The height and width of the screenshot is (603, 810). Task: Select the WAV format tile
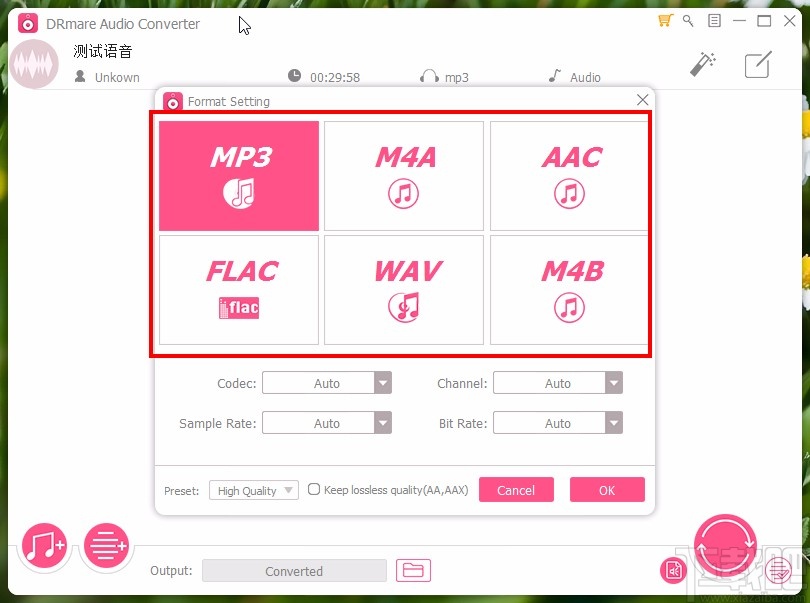point(403,290)
